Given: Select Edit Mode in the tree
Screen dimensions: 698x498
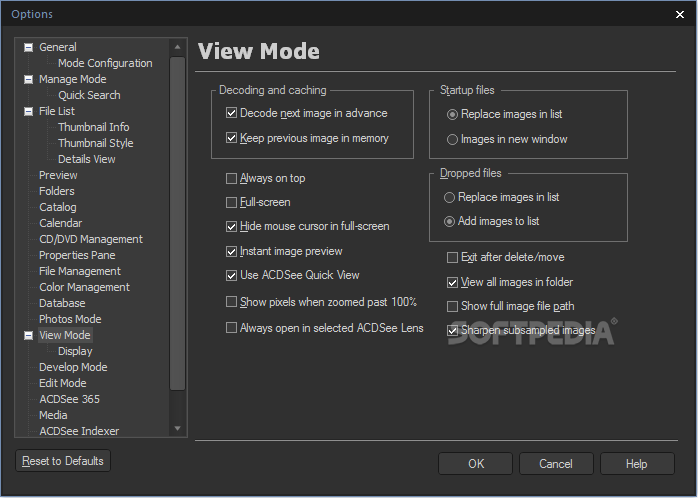Looking at the screenshot, I should tap(62, 384).
